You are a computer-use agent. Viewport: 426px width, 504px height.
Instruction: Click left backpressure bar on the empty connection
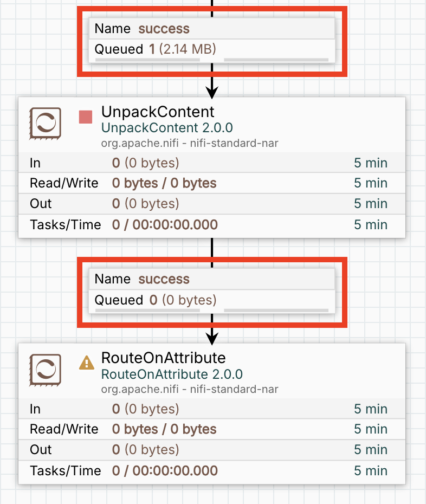[x=147, y=311]
